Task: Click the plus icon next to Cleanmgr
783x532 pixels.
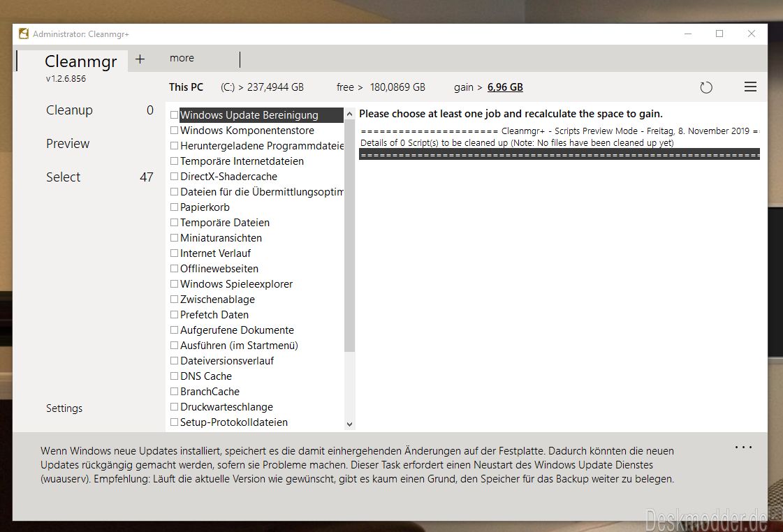Action: (140, 59)
